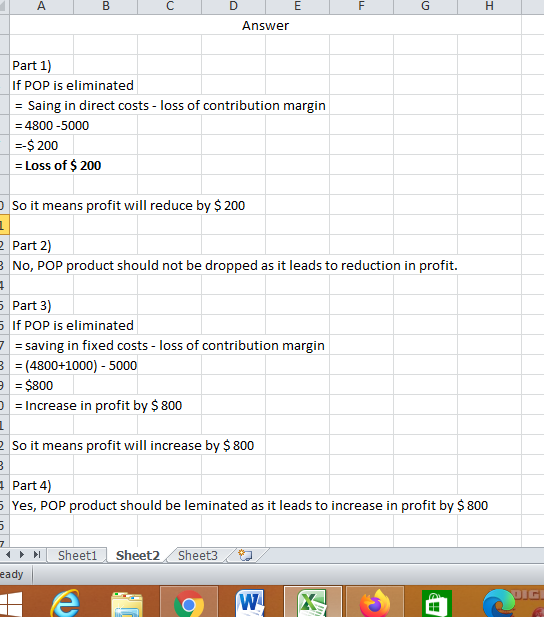Click the Windows Start button
544x617 pixels.
tap(11, 604)
